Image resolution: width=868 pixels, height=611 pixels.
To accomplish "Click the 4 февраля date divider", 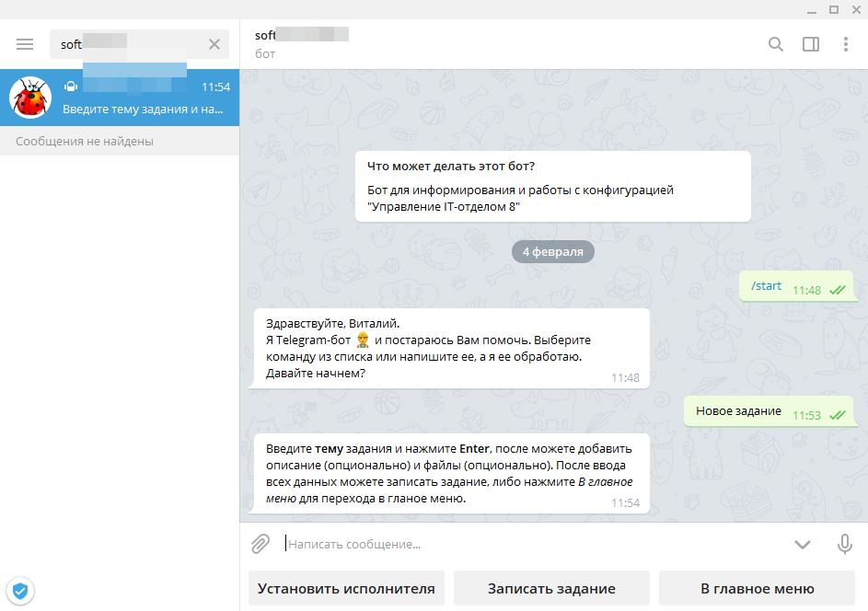I will pos(552,250).
